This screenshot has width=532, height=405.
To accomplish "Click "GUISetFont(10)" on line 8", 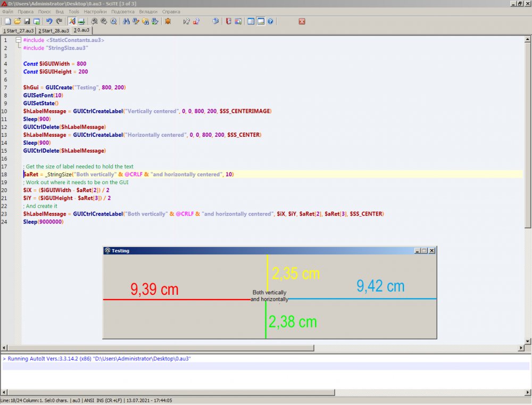I will point(43,95).
